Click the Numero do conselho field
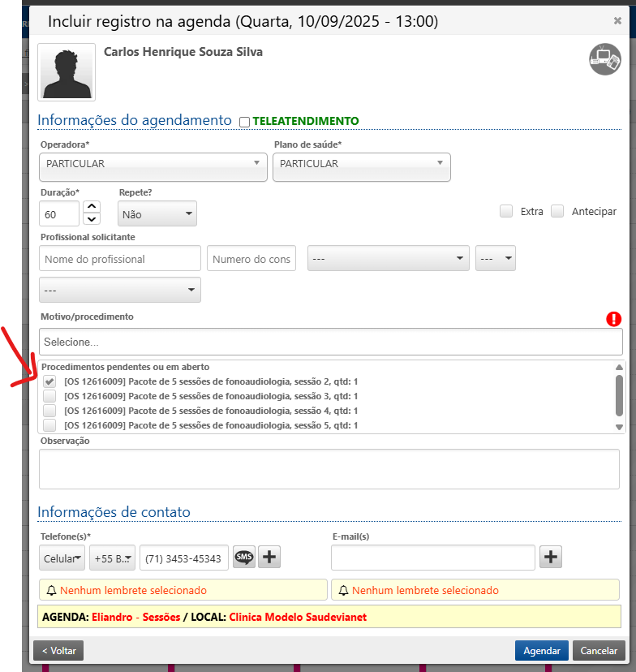 251,258
